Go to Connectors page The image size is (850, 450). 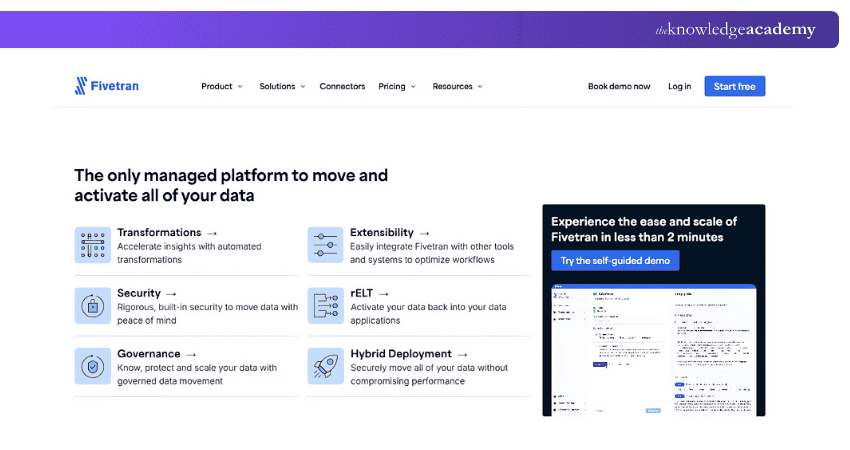tap(342, 86)
